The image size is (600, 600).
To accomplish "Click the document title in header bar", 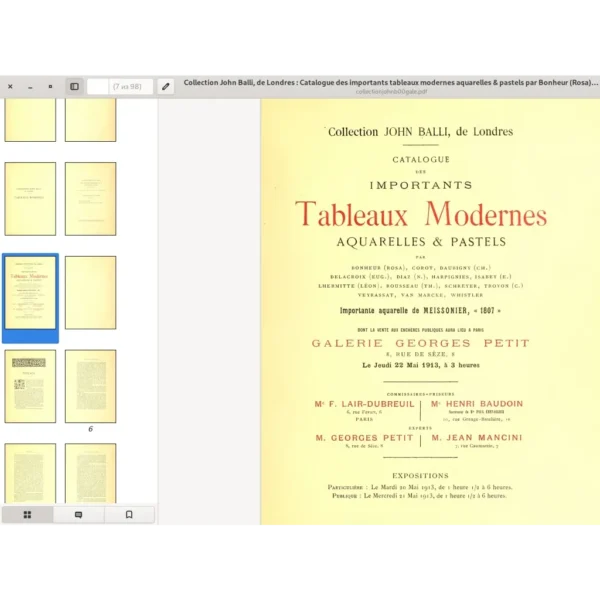I will (x=390, y=83).
